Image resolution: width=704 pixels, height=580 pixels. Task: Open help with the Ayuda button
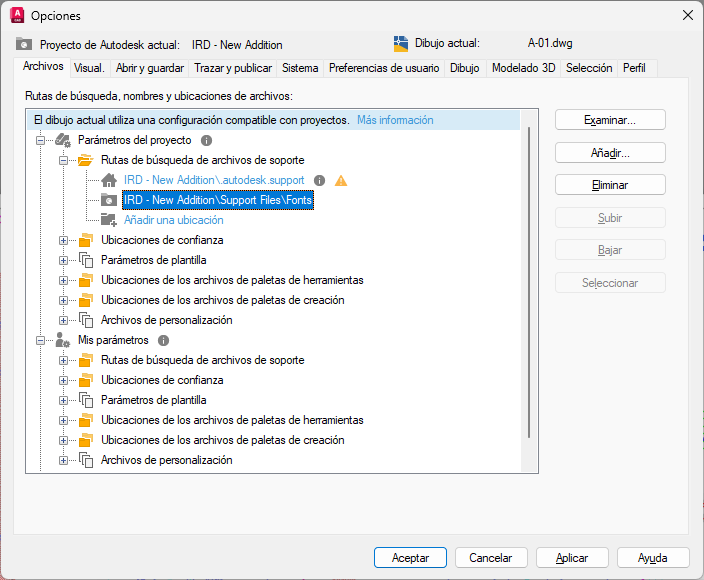[653, 558]
